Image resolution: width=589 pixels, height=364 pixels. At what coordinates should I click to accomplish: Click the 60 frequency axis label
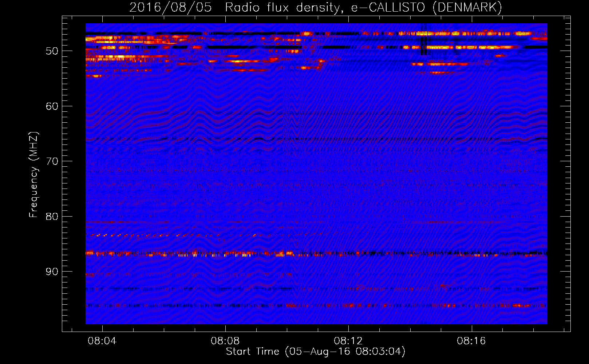point(52,106)
